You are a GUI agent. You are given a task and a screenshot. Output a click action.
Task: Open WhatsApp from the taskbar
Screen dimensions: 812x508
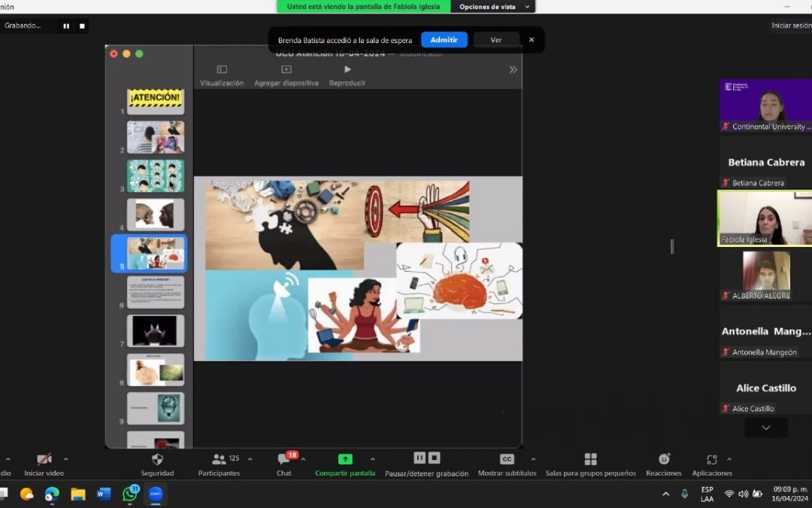(x=130, y=494)
